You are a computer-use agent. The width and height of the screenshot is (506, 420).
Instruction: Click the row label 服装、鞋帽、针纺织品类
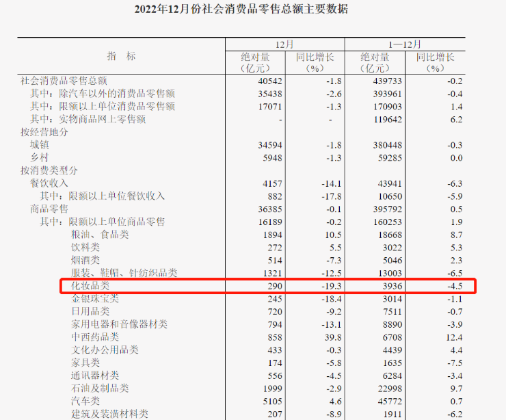124,273
